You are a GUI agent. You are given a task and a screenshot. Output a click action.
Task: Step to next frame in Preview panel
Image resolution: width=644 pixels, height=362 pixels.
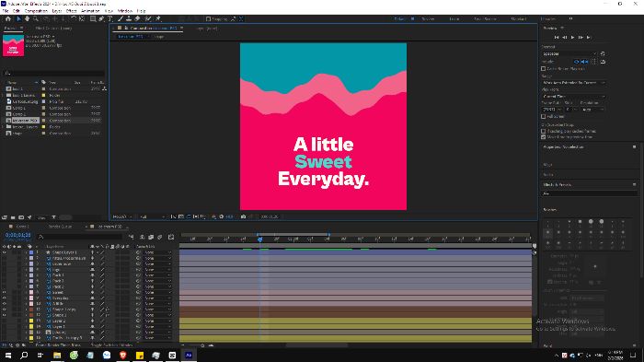pyautogui.click(x=581, y=38)
